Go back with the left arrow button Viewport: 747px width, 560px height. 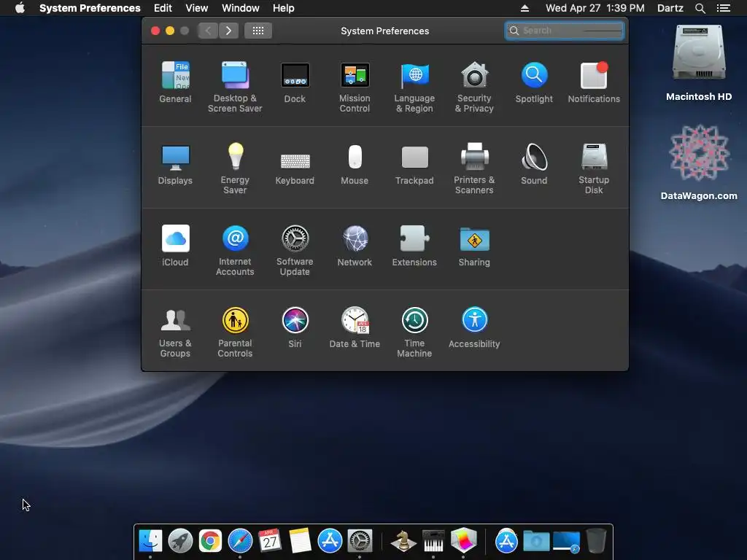tap(208, 31)
